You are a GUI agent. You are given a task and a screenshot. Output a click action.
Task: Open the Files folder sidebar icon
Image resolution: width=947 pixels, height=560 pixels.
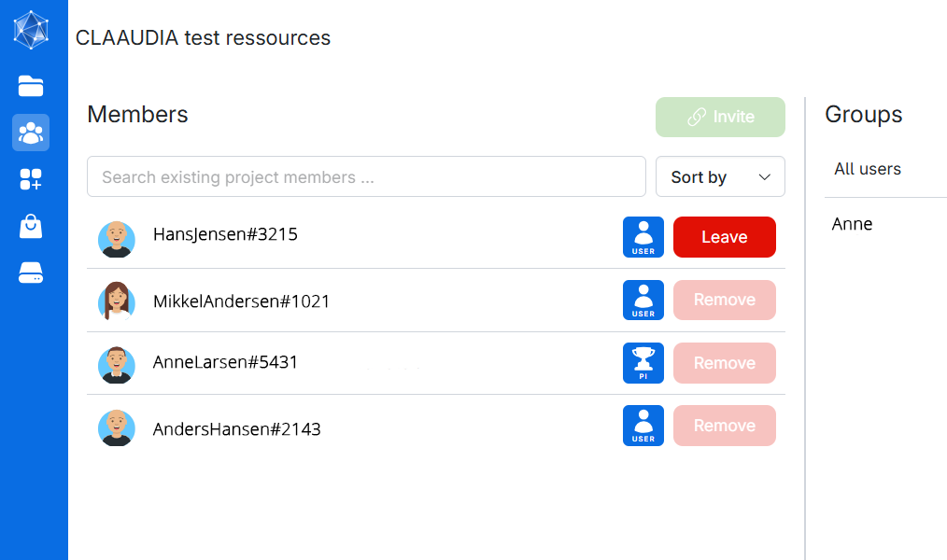(x=31, y=87)
